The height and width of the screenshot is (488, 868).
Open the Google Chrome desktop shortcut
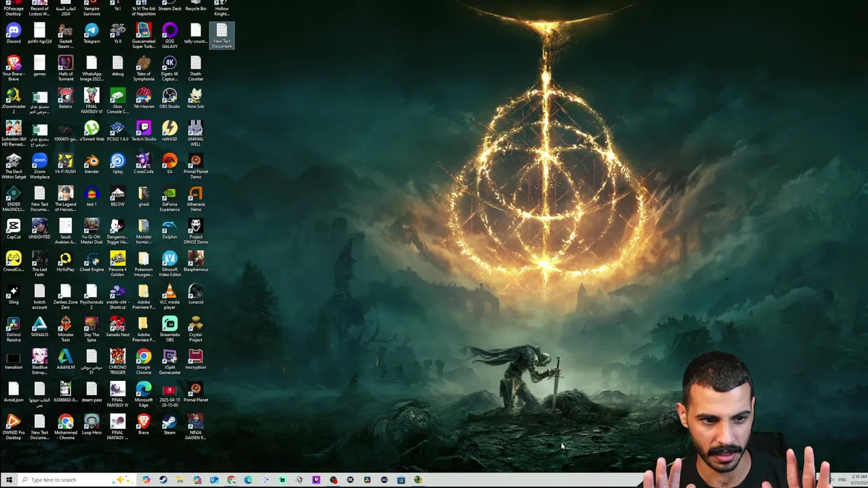144,362
